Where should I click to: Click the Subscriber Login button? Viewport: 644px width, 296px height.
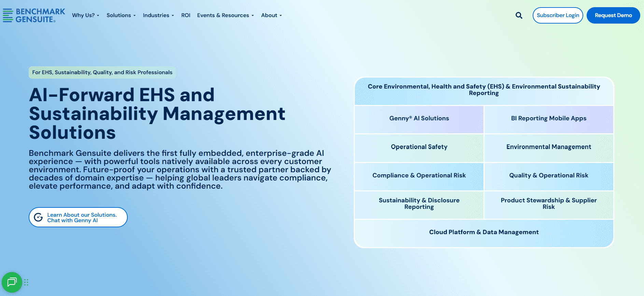tap(558, 15)
